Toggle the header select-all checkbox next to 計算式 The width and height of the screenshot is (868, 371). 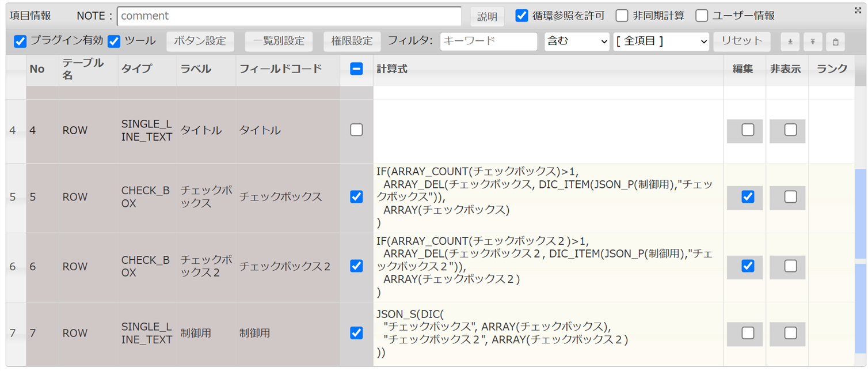click(356, 69)
